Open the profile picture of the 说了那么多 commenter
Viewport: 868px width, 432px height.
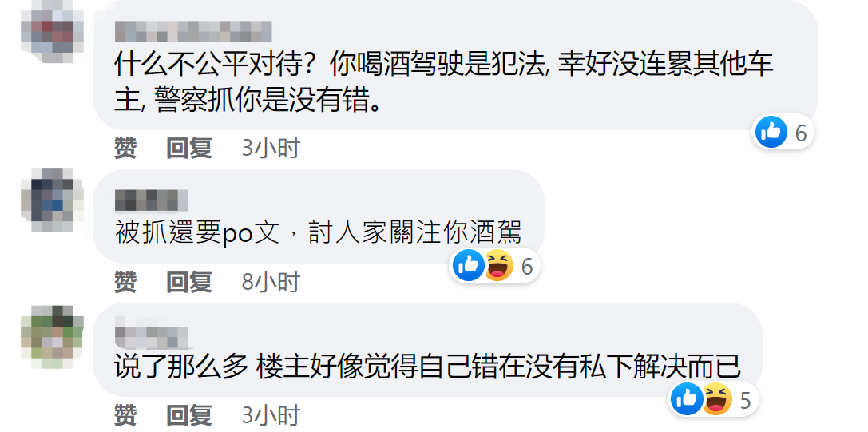coord(52,337)
